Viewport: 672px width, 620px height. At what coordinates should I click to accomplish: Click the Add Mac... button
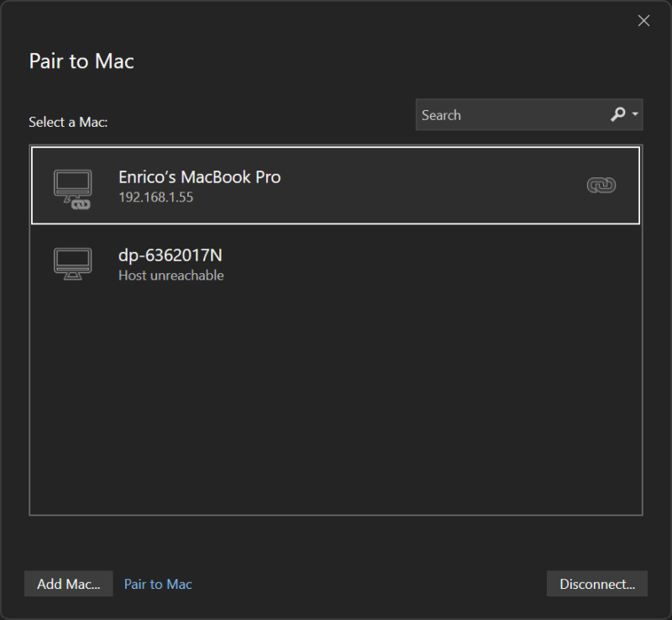69,584
